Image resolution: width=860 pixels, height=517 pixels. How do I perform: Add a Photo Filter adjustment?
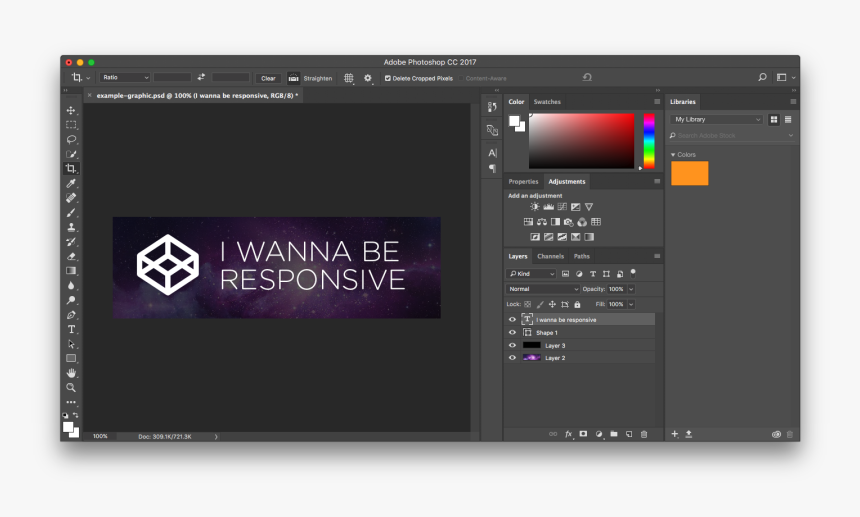(x=568, y=222)
